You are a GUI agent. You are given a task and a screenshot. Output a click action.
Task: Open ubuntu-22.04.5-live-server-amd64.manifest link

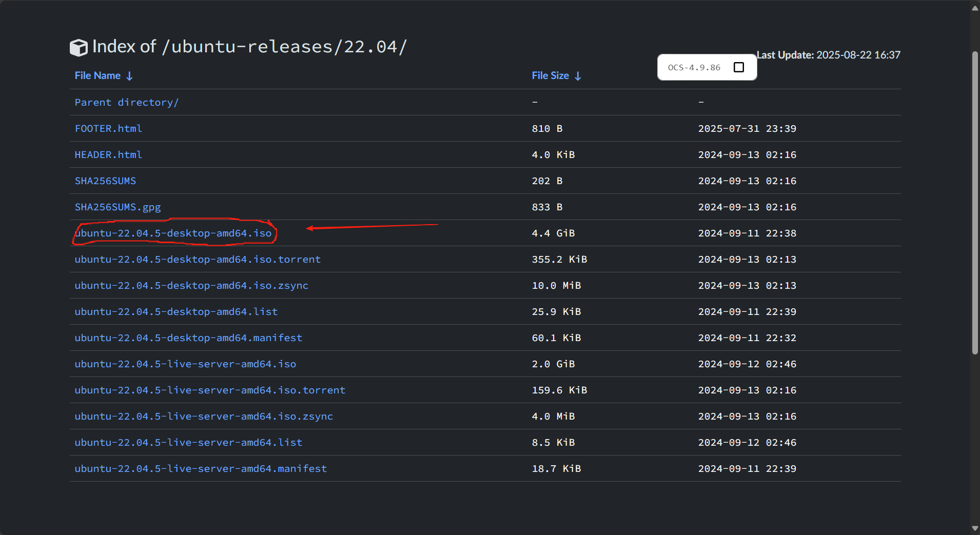201,468
